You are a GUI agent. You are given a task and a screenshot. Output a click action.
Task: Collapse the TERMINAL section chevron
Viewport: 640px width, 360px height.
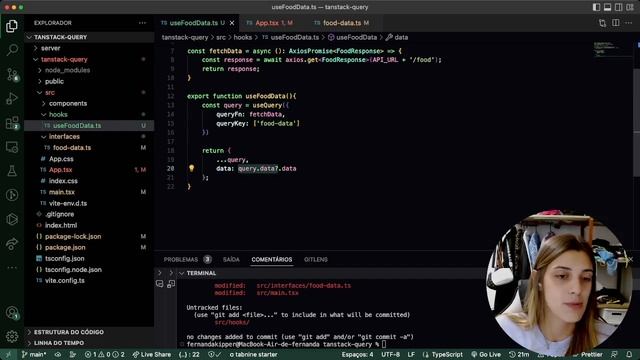coord(182,273)
